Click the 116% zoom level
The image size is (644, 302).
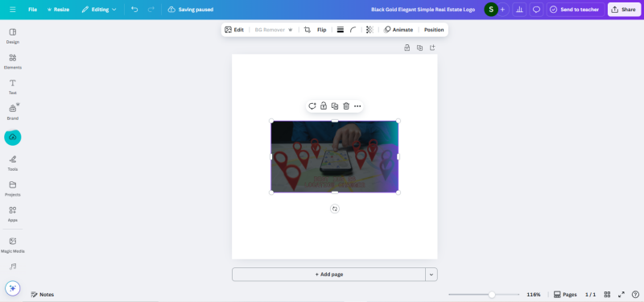(x=534, y=295)
